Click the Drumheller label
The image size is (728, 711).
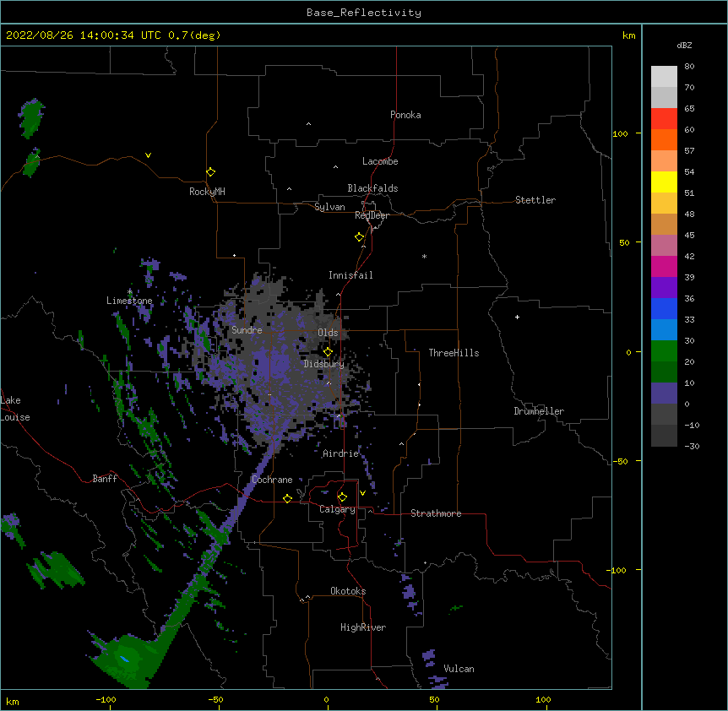coord(539,411)
